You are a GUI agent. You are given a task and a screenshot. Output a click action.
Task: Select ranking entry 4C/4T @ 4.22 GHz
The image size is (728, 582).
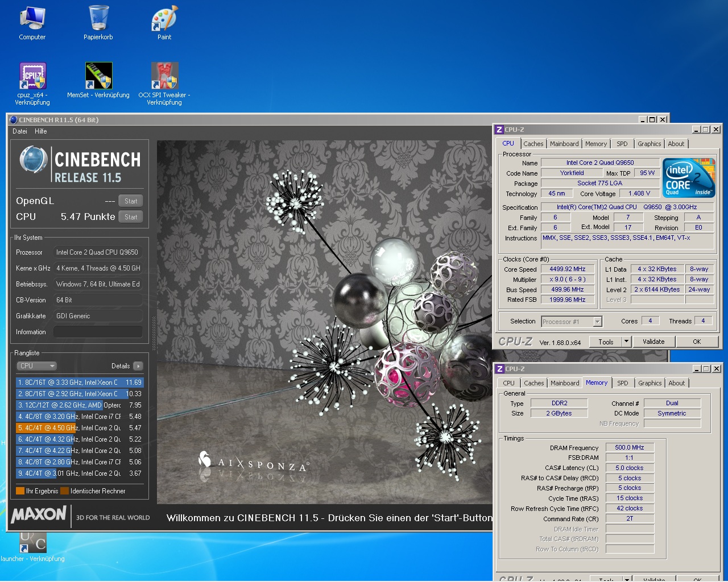point(80,451)
